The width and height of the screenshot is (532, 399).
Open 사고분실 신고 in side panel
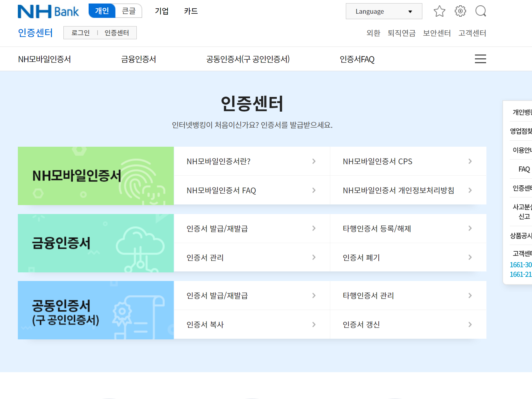(x=522, y=212)
